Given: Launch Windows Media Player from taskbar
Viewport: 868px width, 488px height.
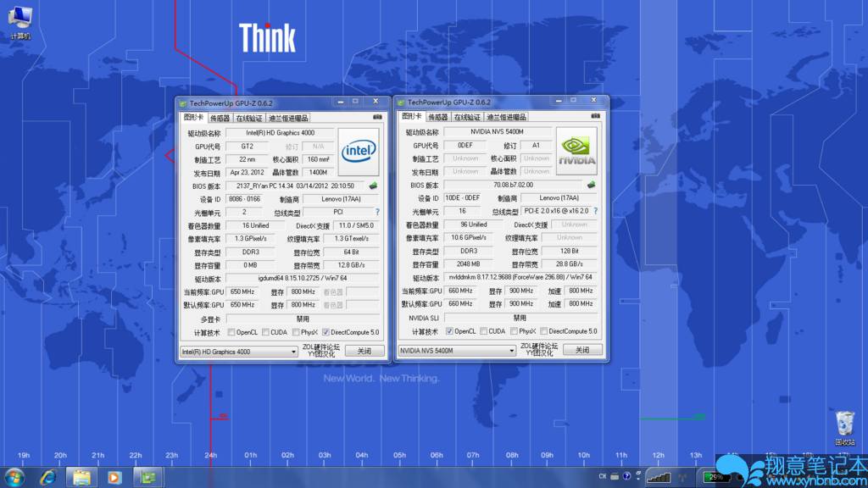Looking at the screenshot, I should click(114, 477).
